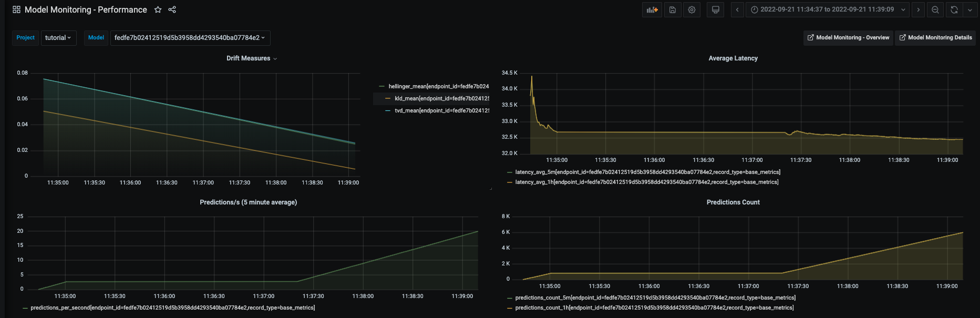Toggle hellinger_mean series in legend

click(438, 86)
